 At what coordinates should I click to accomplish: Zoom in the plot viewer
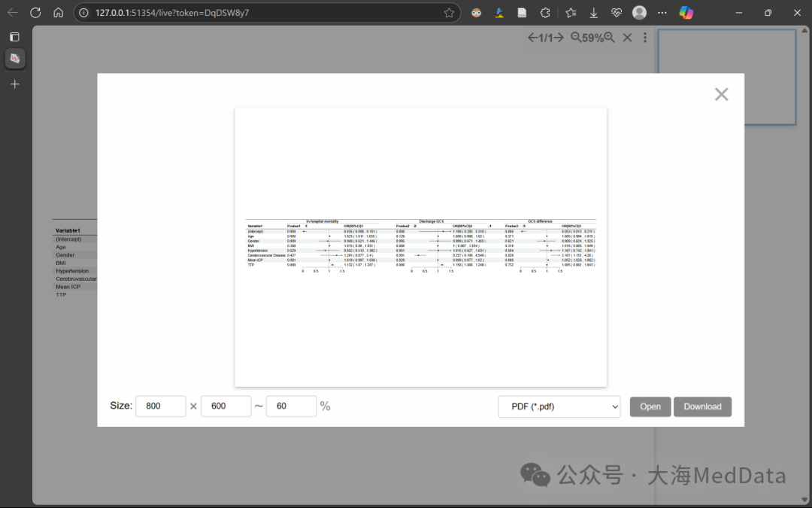610,38
